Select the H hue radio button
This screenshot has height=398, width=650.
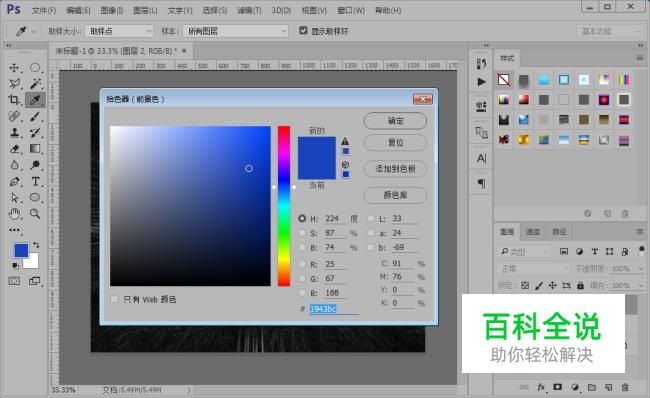point(302,218)
